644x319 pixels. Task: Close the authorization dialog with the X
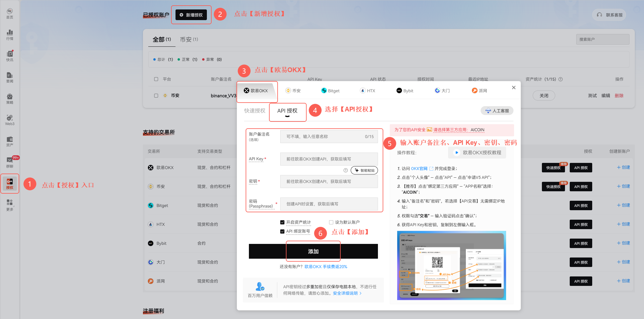(514, 88)
